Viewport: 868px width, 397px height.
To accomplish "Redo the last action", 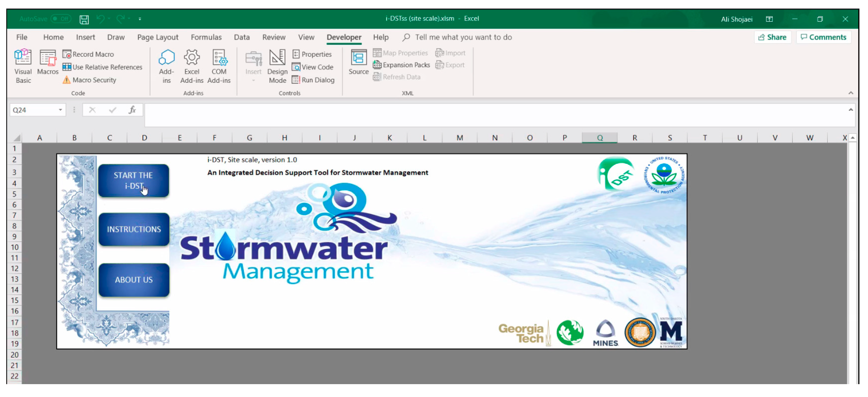I will [x=121, y=19].
